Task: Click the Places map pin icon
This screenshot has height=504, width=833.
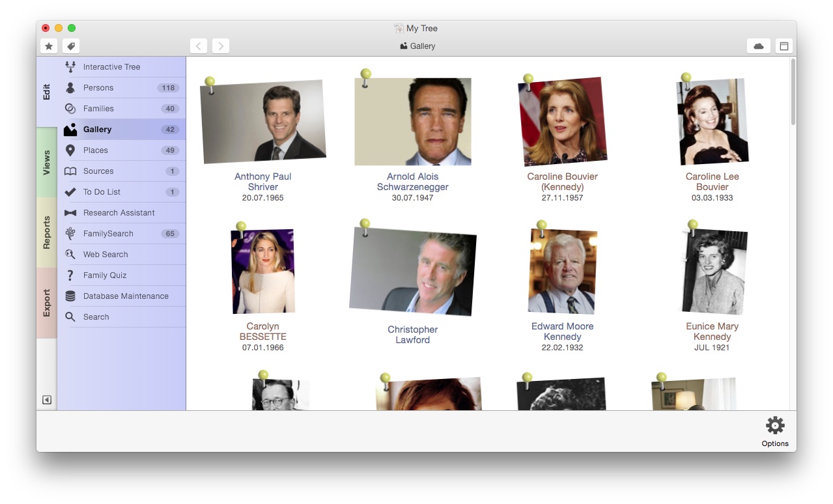Action: (70, 150)
